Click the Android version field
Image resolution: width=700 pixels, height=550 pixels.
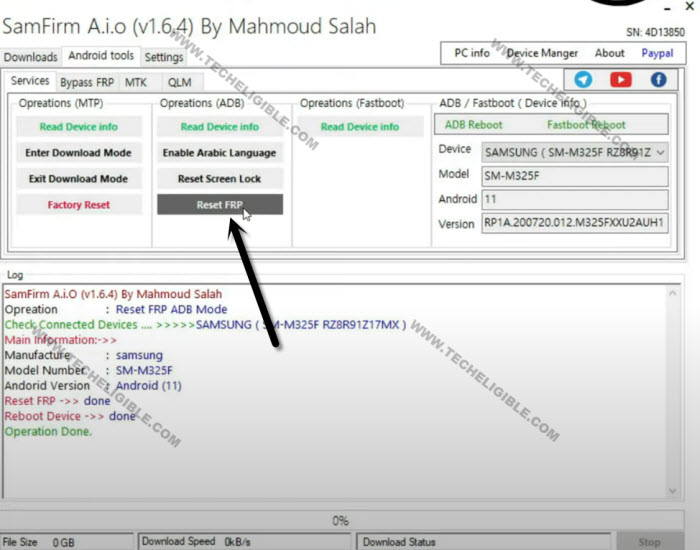[x=575, y=199]
